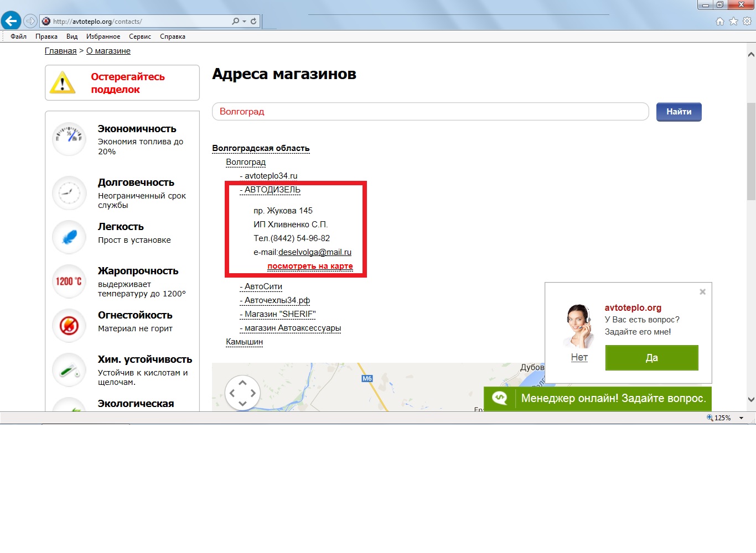Click the Найти search button
Viewport: 756px width, 553px height.
tap(679, 112)
